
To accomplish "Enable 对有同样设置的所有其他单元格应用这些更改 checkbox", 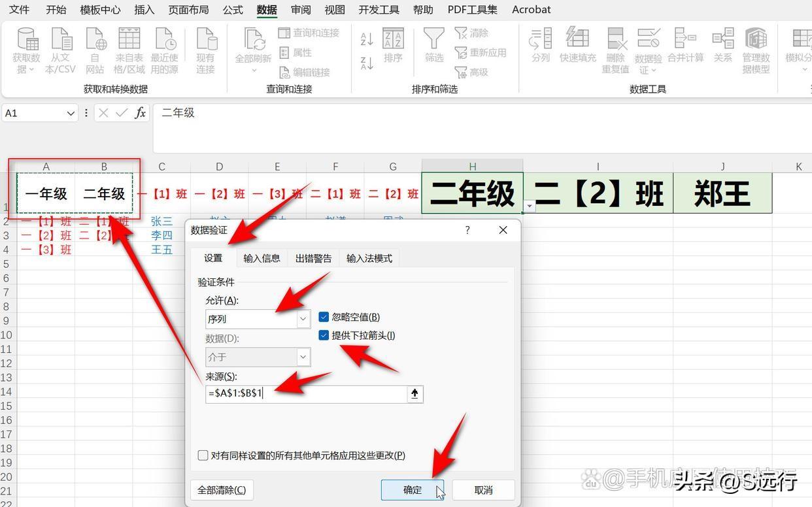I will [203, 455].
